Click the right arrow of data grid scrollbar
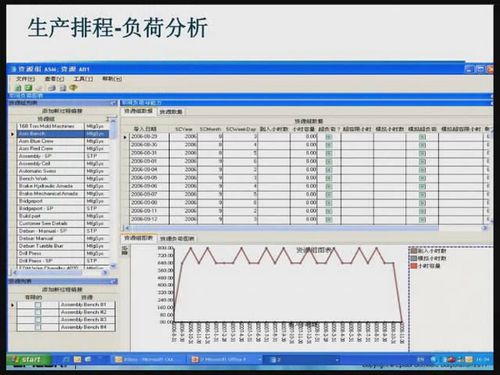 pyautogui.click(x=485, y=228)
